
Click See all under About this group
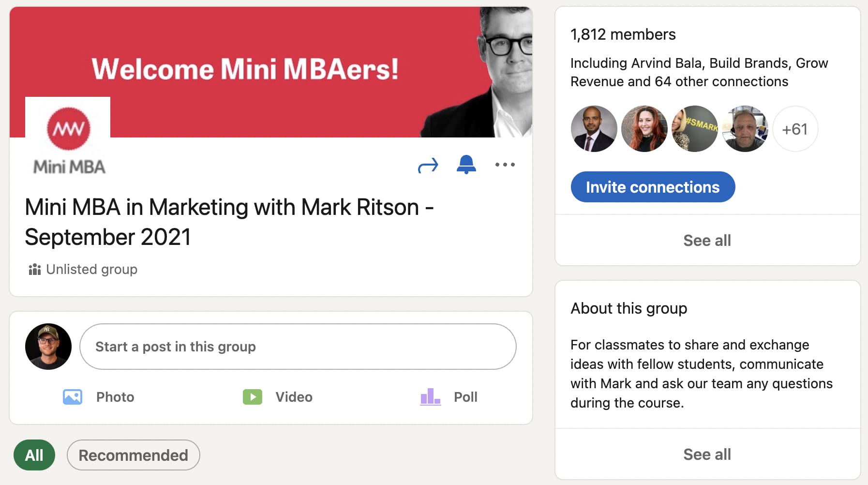point(707,454)
